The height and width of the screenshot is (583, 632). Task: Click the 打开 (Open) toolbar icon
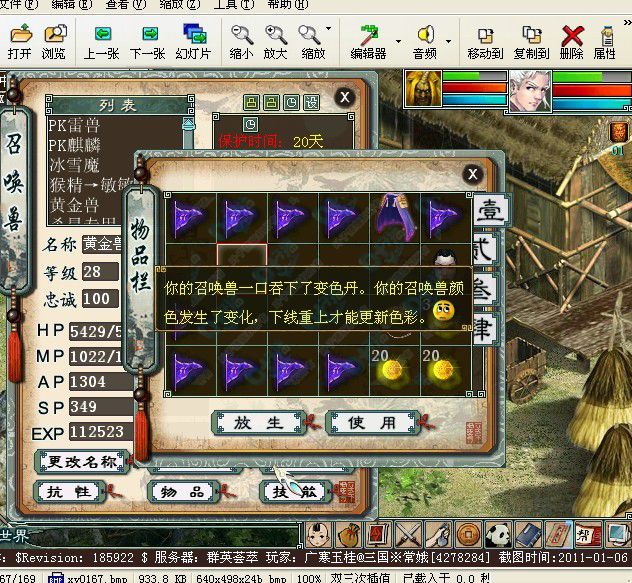(19, 42)
